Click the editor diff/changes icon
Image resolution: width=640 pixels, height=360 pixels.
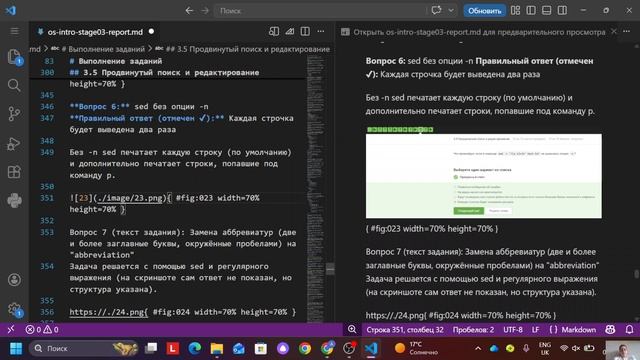point(290,31)
